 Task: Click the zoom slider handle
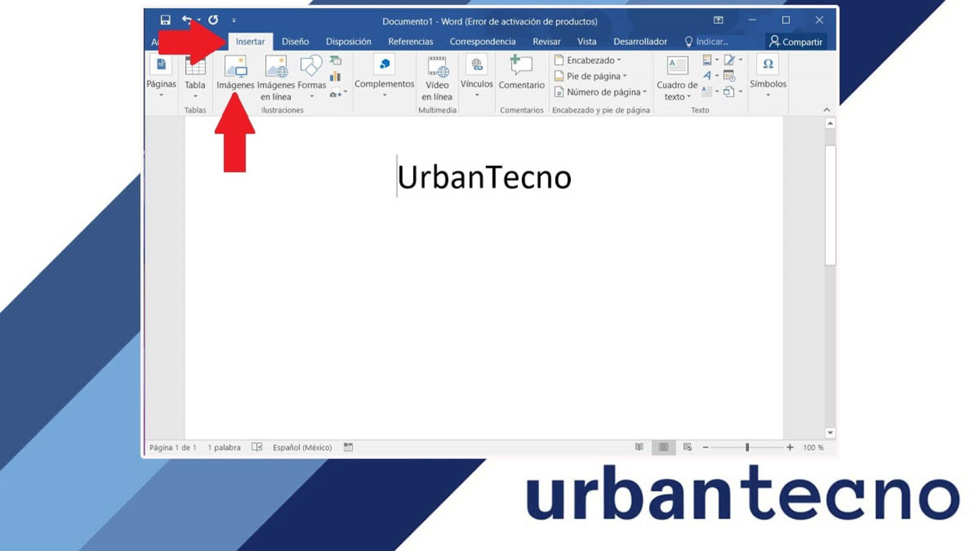coord(747,448)
